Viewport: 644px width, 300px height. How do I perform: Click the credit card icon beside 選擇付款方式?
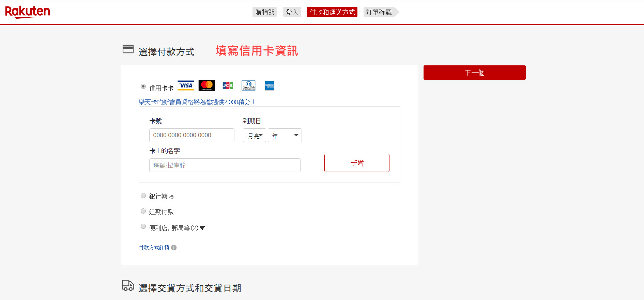tap(128, 49)
